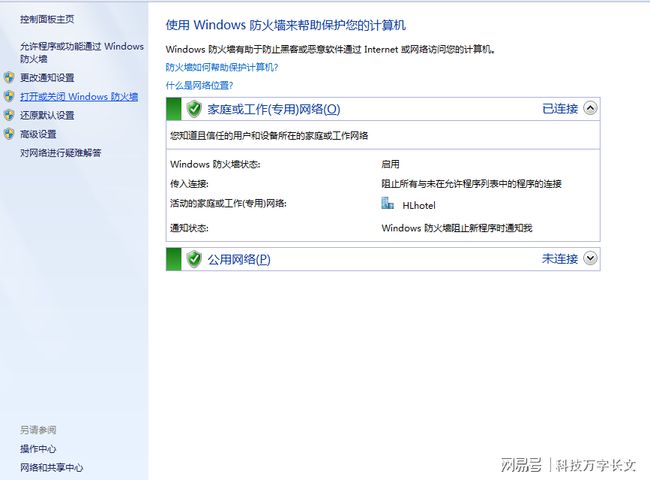The image size is (650, 480).
Task: Click 启用 firewall state value
Action: tap(390, 164)
